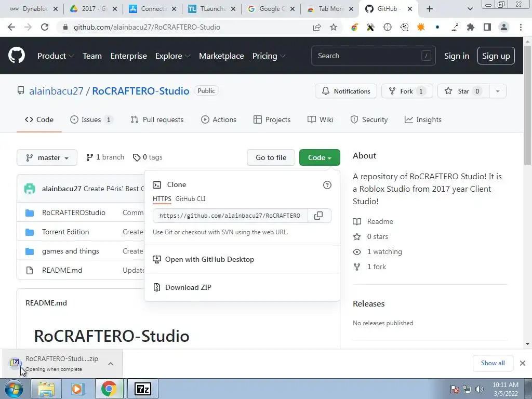532x399 pixels.
Task: Focus the GitHub search field
Action: [x=373, y=56]
